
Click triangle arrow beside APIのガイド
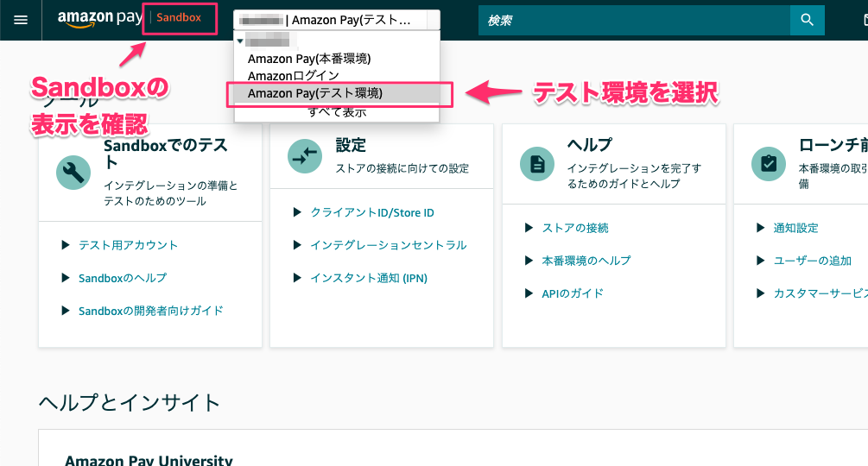click(529, 293)
